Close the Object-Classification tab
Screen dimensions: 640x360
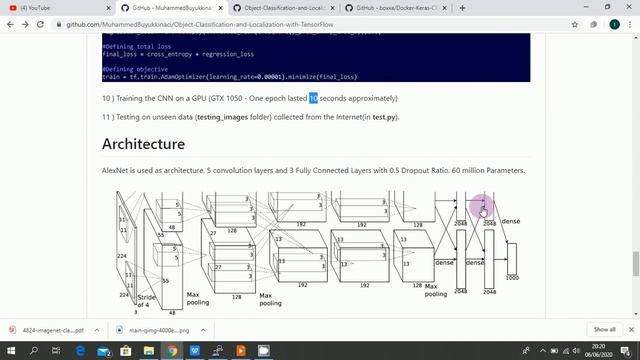(332, 8)
